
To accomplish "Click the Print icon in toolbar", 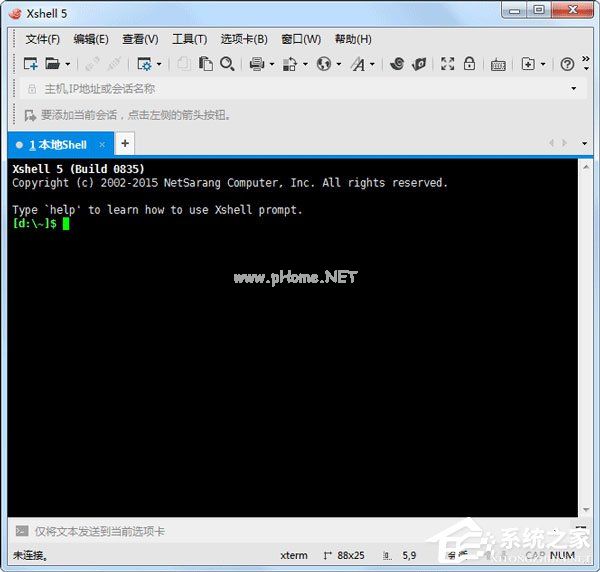I will point(256,64).
